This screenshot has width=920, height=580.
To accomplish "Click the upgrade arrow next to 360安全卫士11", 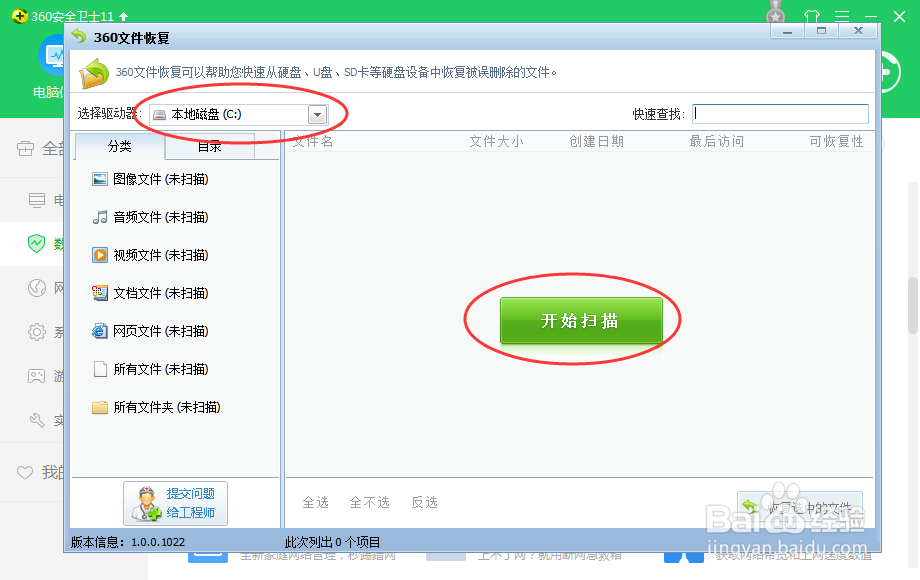I will coord(123,16).
